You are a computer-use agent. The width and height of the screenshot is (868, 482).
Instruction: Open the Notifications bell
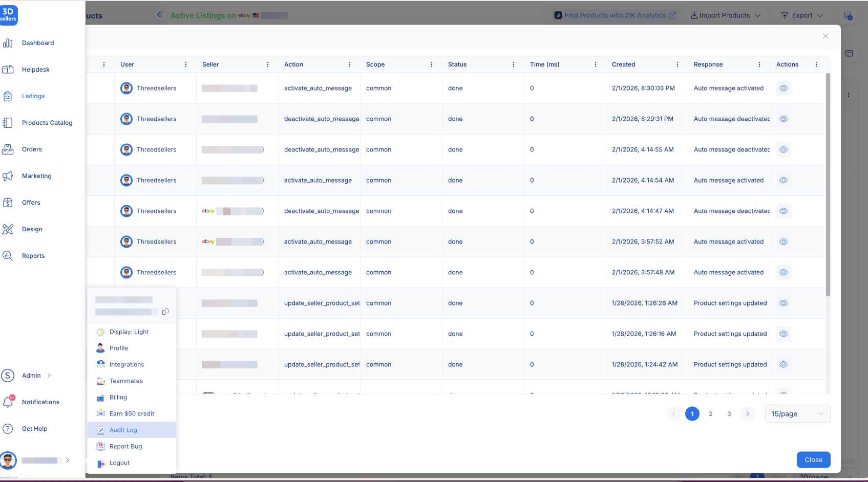8,402
